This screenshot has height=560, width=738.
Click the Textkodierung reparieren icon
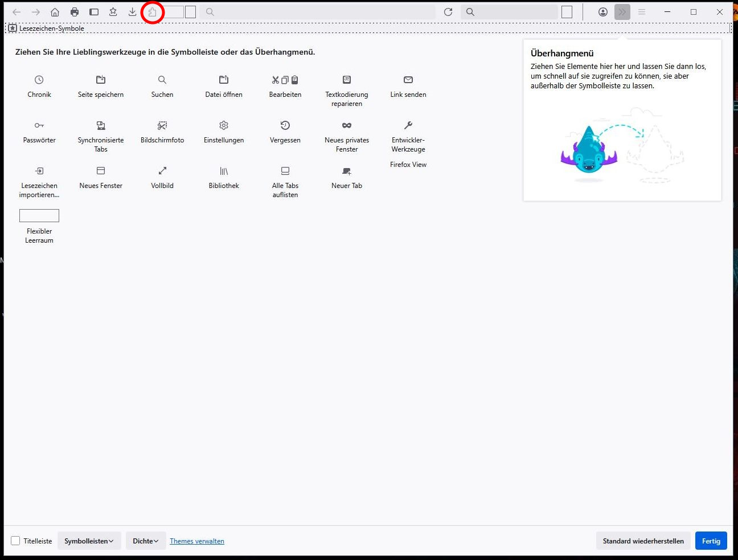[x=347, y=80]
